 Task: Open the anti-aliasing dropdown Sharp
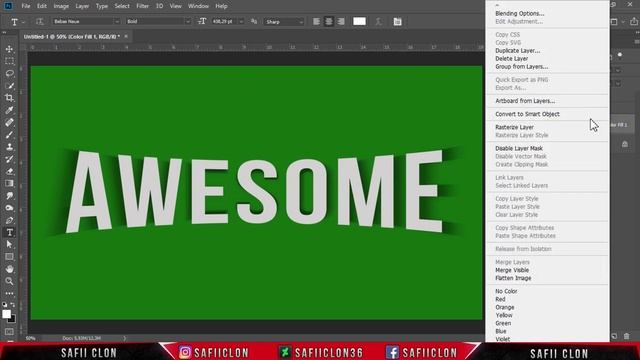click(284, 22)
